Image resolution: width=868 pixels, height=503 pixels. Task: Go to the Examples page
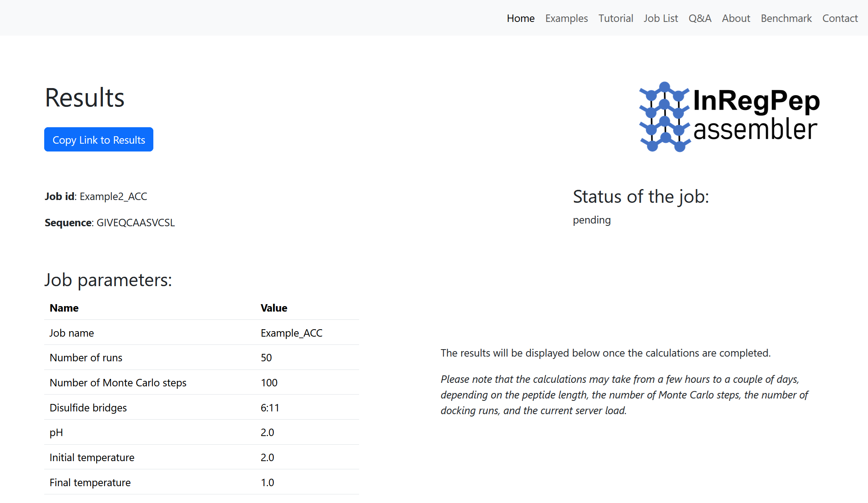[566, 18]
